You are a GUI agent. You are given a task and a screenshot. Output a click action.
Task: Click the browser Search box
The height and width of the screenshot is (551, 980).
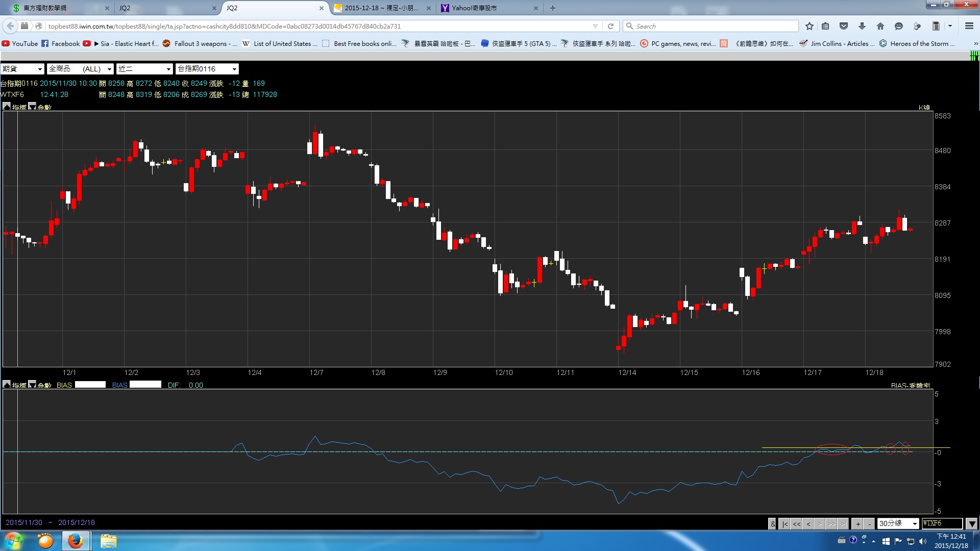coord(711,26)
